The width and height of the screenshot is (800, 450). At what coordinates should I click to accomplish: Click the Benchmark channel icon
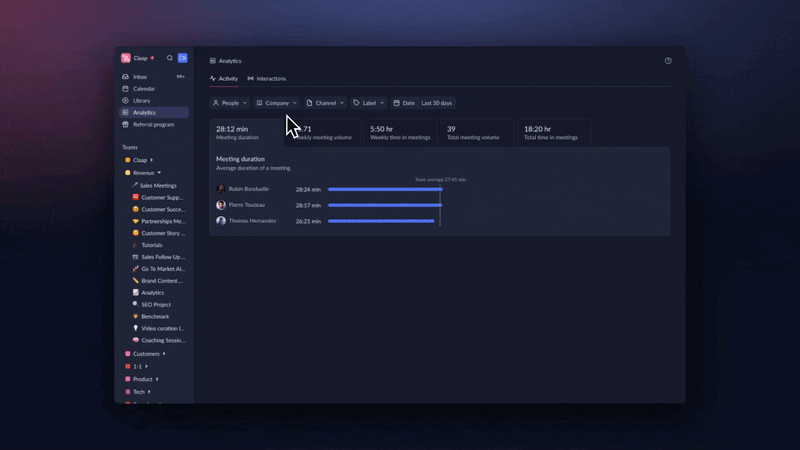pyautogui.click(x=135, y=316)
